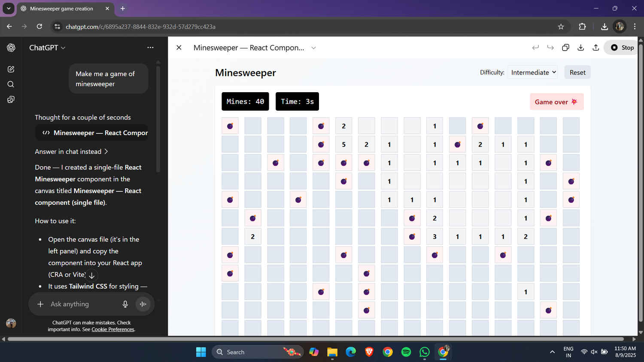The image size is (644, 362).
Task: Attach a file with the plus icon
Action: (x=40, y=304)
